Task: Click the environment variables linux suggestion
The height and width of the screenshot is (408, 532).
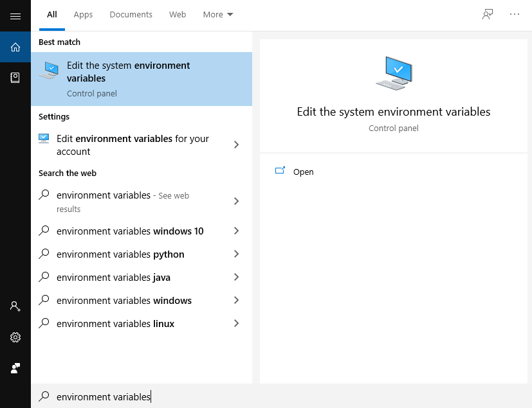Action: point(116,324)
